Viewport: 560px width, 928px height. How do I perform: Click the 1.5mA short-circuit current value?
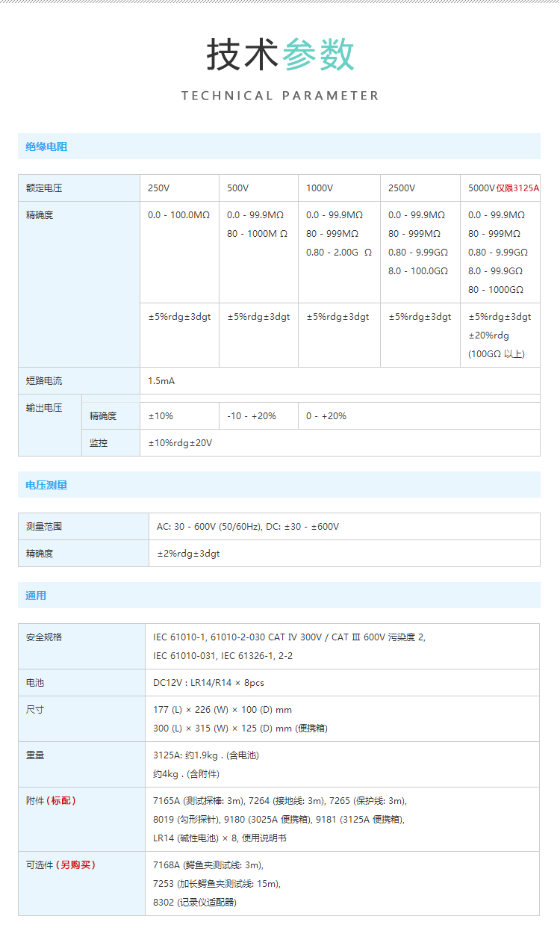(161, 381)
